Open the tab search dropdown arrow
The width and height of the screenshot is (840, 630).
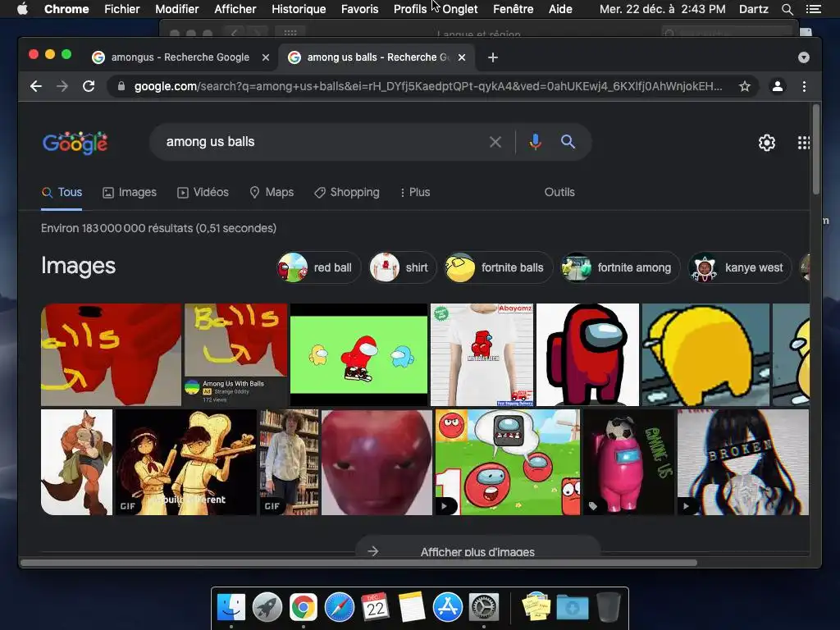coord(804,57)
